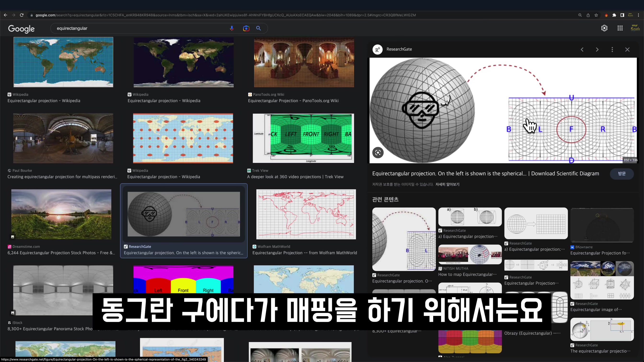Open the related sphere-and-grid crop thumbnail
The image size is (644, 362).
pyautogui.click(x=404, y=239)
